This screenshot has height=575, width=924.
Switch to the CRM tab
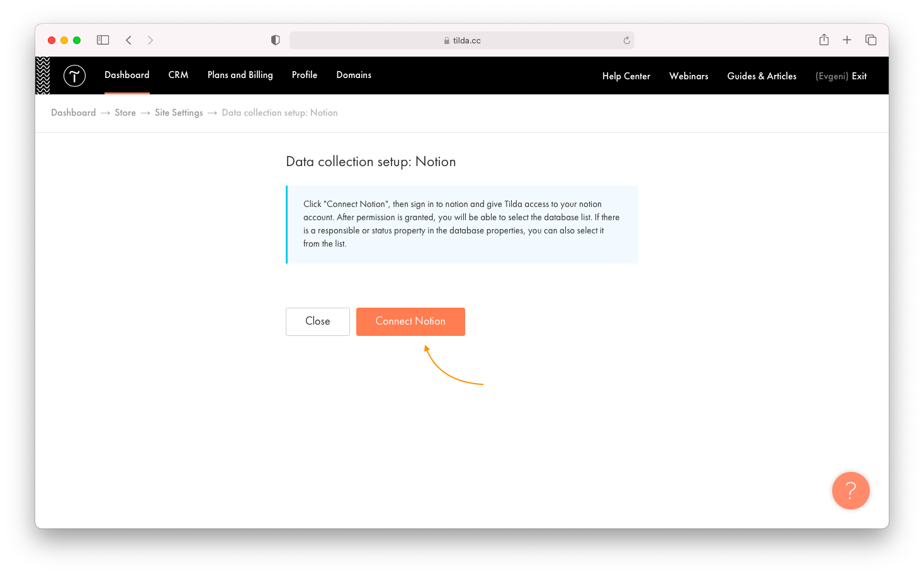click(x=178, y=75)
